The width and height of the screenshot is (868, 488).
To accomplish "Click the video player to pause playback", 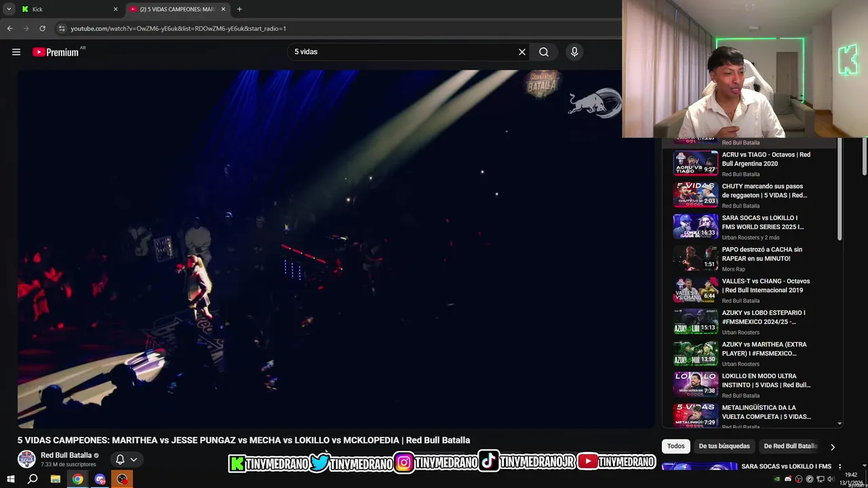I will point(336,249).
